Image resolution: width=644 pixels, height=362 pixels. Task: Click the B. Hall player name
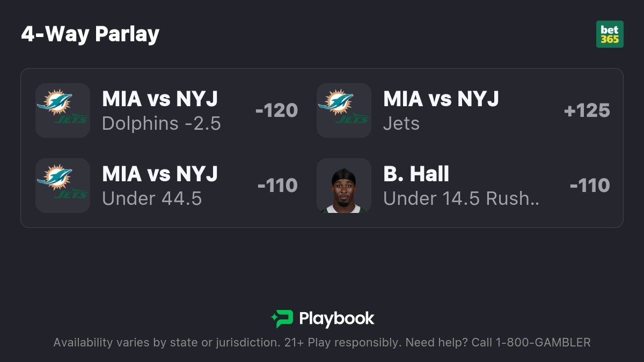[x=416, y=174]
